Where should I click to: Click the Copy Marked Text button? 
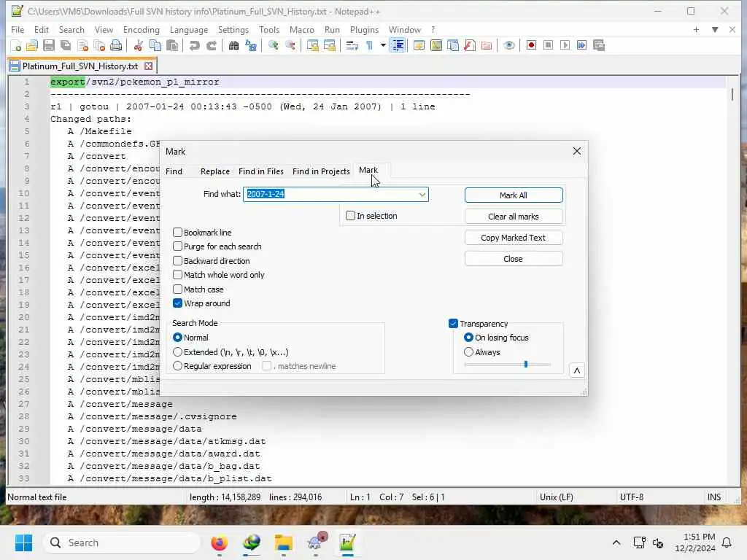tap(514, 238)
